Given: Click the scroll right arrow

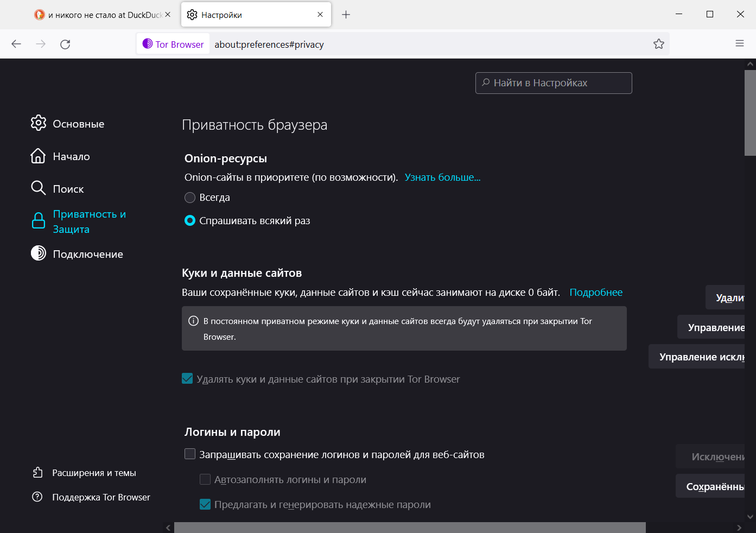Looking at the screenshot, I should tap(739, 528).
